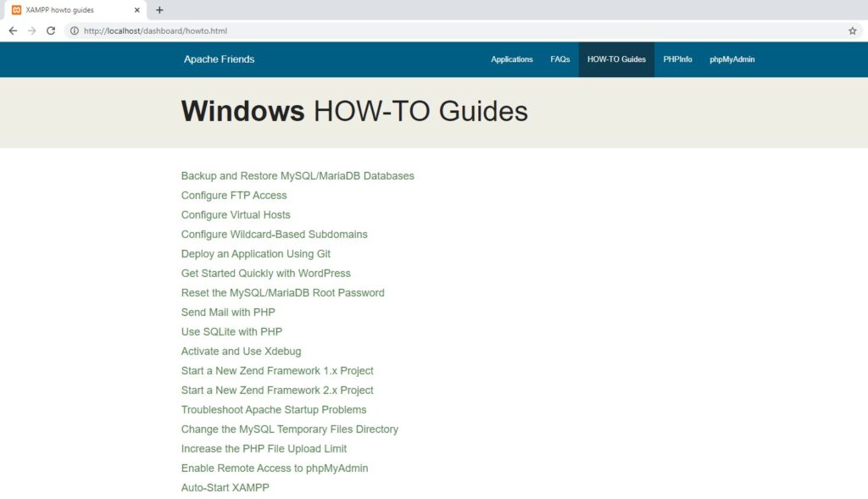Select the XAMPP howto guides browser tab
The height and width of the screenshot is (499, 868).
pyautogui.click(x=75, y=10)
